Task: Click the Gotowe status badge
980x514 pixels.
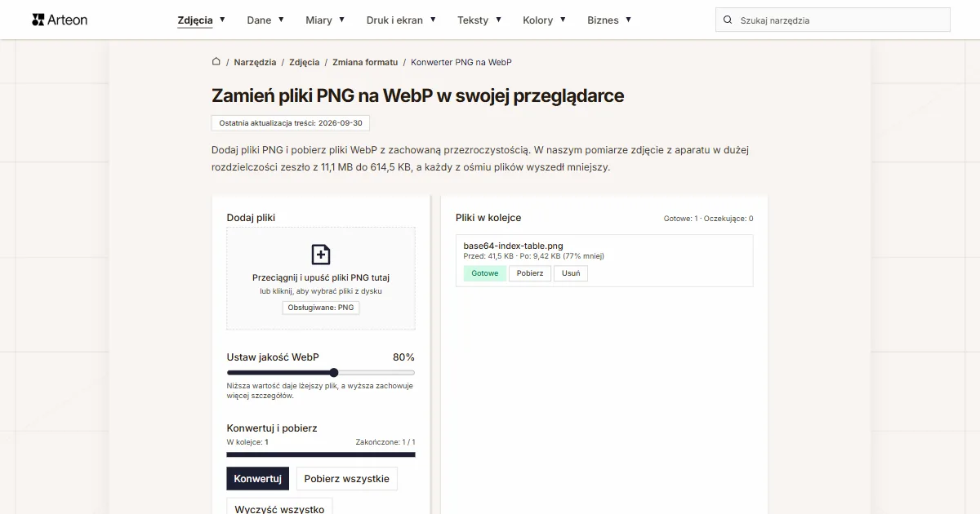Action: pyautogui.click(x=484, y=273)
